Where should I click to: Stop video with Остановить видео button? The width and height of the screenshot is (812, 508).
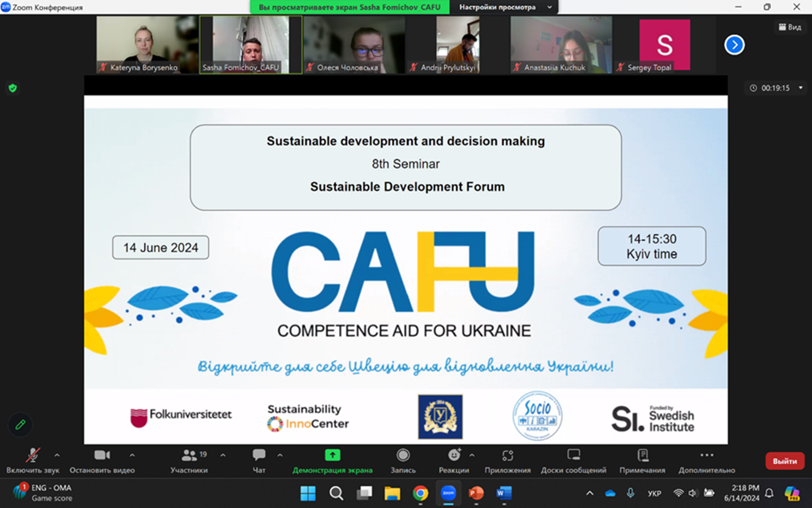(x=102, y=456)
